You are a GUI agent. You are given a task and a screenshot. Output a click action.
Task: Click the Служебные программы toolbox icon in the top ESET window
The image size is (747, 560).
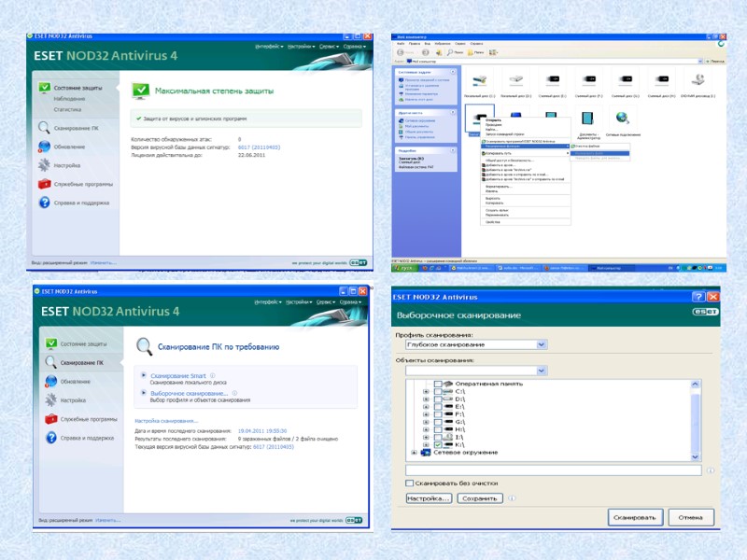[44, 184]
